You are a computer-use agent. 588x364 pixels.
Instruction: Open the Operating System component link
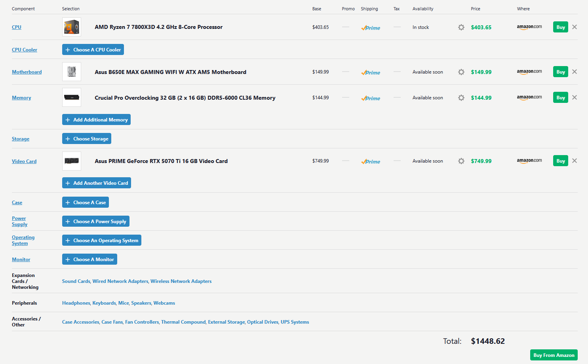click(23, 240)
